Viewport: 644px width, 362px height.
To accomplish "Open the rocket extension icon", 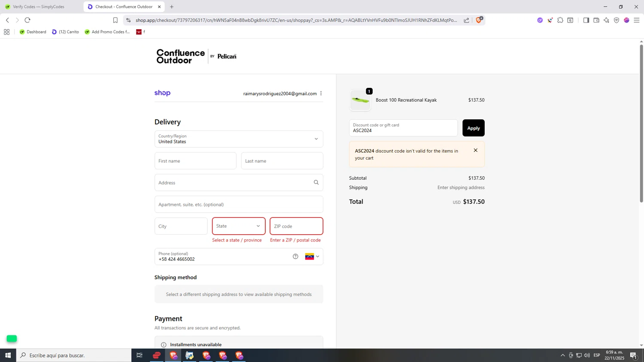I will pos(550,20).
